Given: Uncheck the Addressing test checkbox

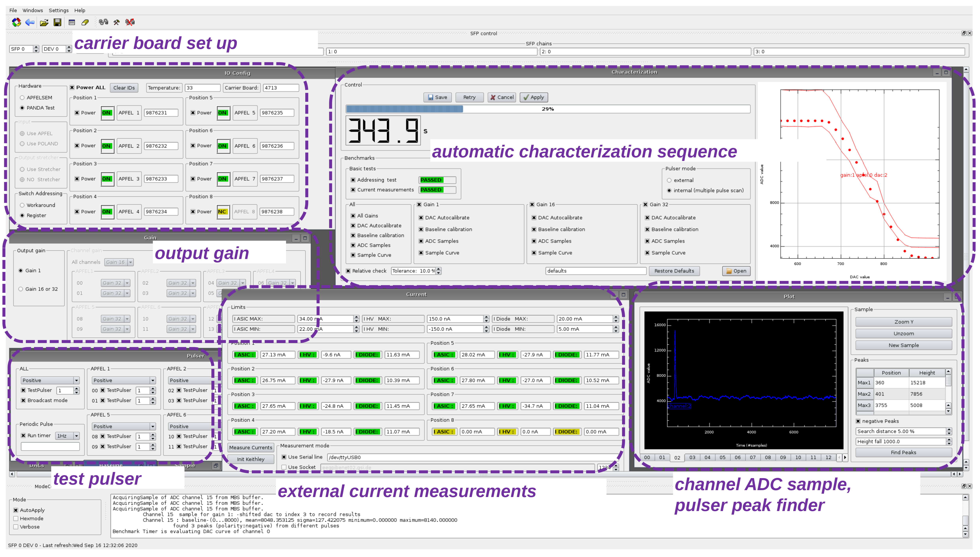Looking at the screenshot, I should [x=353, y=180].
